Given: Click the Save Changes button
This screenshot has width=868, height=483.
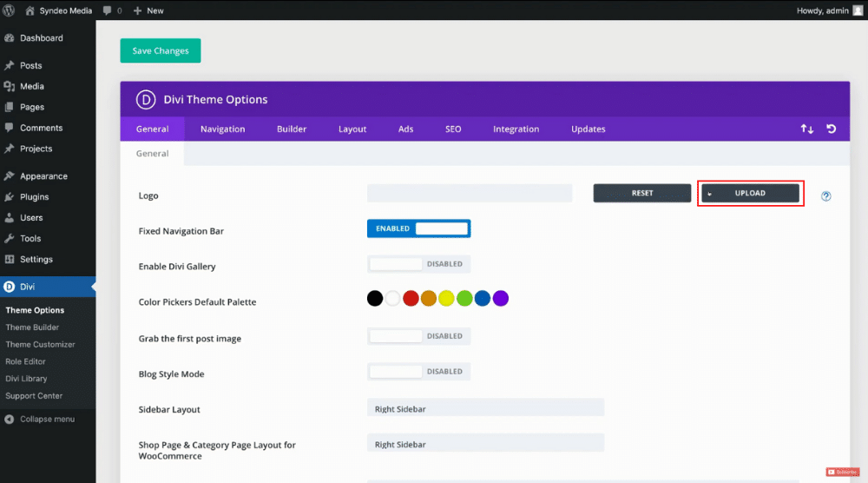Looking at the screenshot, I should pos(161,50).
